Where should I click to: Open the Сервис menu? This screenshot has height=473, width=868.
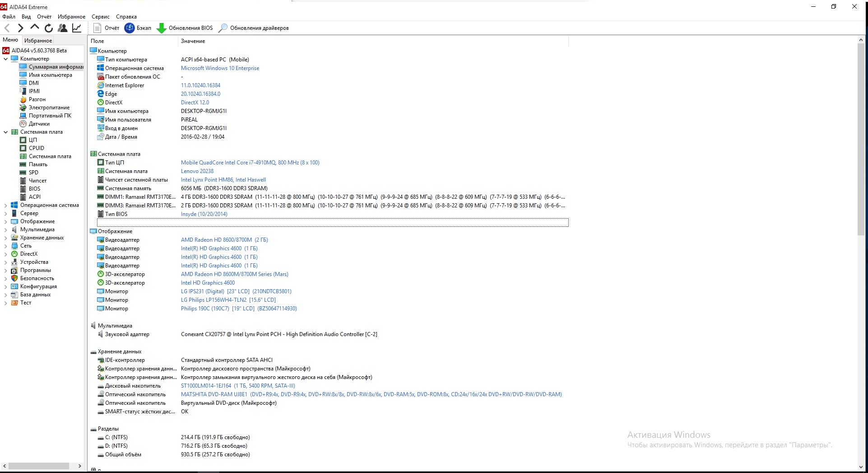[x=101, y=17]
